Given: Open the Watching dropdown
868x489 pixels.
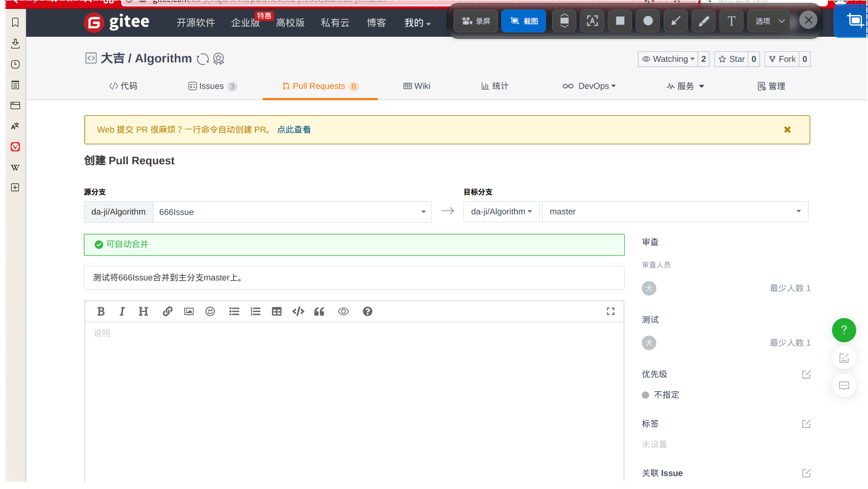Looking at the screenshot, I should click(668, 59).
